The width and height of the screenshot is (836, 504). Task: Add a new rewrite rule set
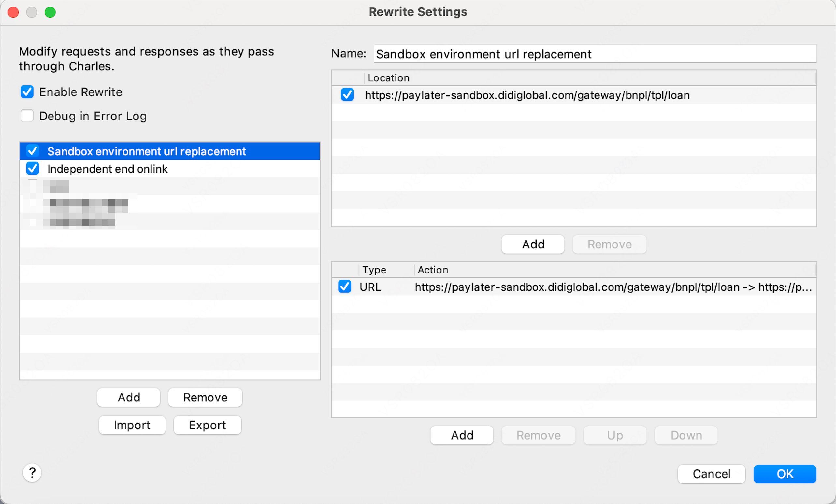[x=129, y=397]
